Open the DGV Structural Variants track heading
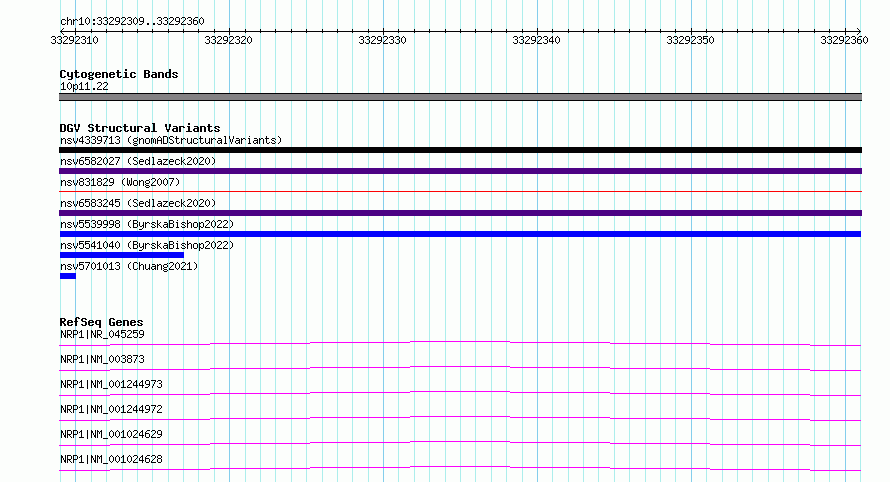 click(x=140, y=128)
